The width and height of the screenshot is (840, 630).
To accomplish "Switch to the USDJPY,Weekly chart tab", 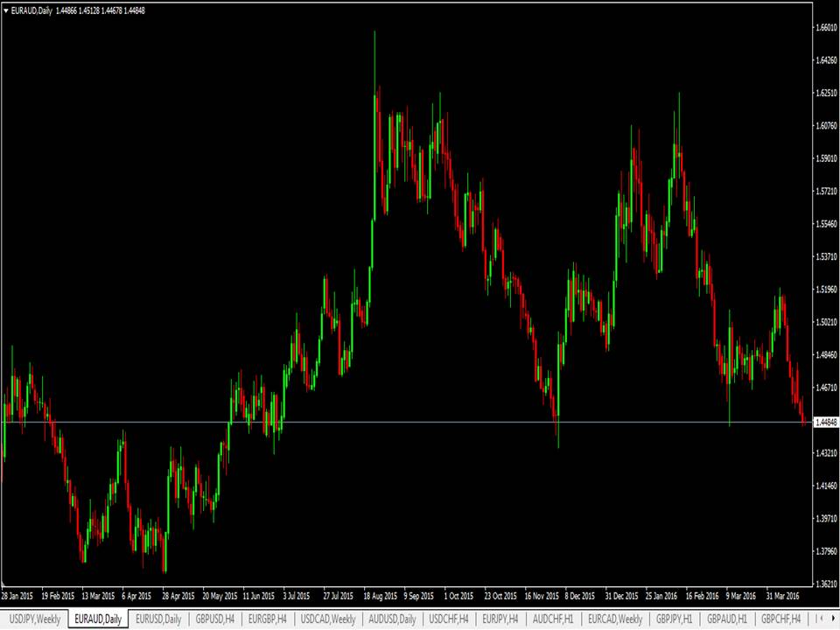I will [x=35, y=619].
